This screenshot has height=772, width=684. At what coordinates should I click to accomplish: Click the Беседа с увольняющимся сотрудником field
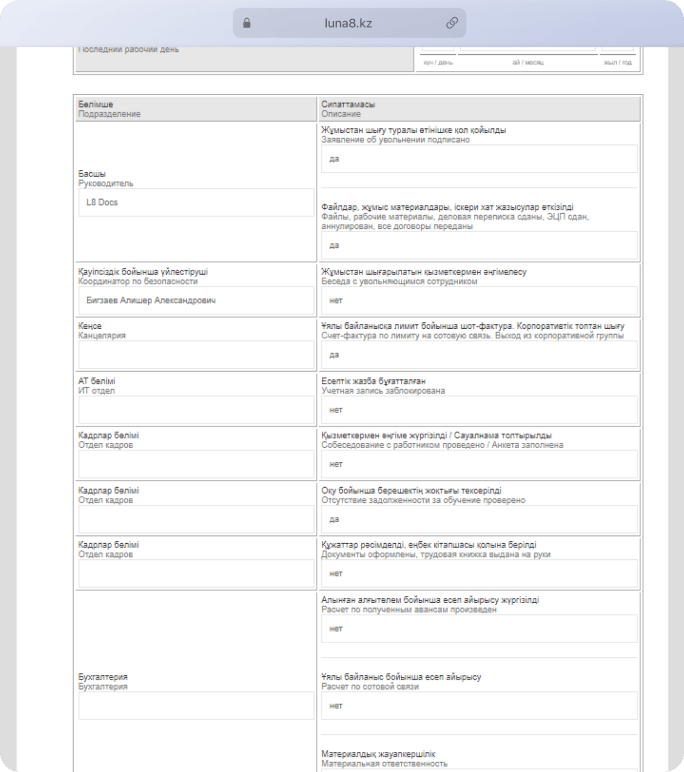tap(479, 300)
